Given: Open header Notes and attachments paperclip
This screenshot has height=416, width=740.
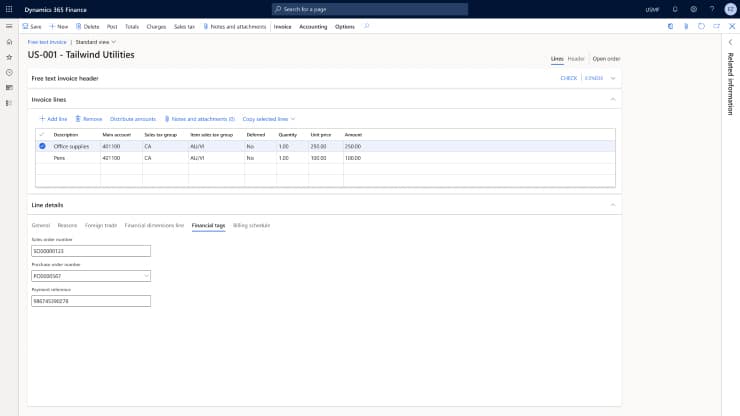Looking at the screenshot, I should click(x=206, y=26).
